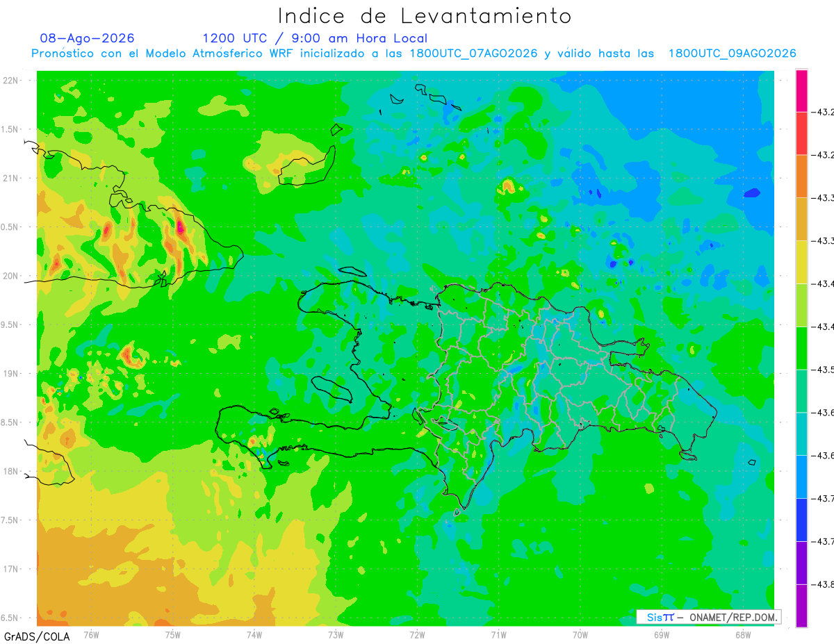The width and height of the screenshot is (834, 644).
Task: Click the "22N" latitude label
Action: 11,81
